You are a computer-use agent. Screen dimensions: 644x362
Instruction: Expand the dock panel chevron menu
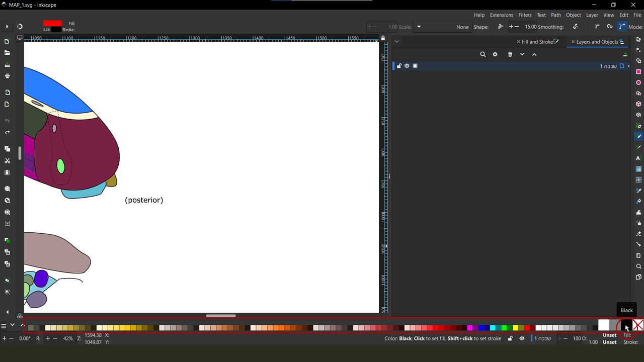(396, 42)
